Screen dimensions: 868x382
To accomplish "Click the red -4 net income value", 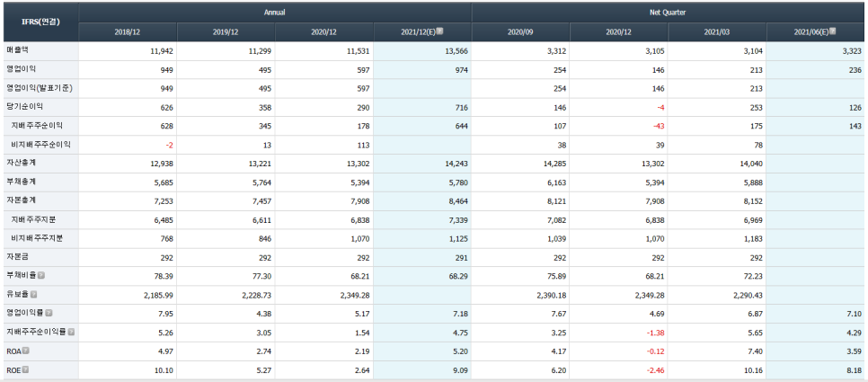I will tap(660, 107).
